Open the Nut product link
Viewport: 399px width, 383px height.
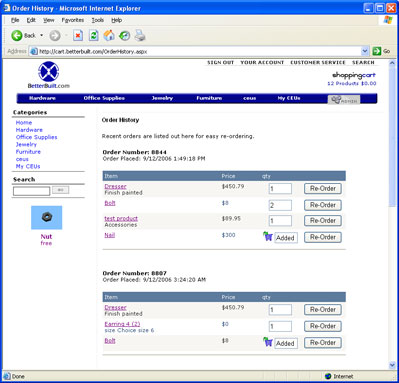46,237
